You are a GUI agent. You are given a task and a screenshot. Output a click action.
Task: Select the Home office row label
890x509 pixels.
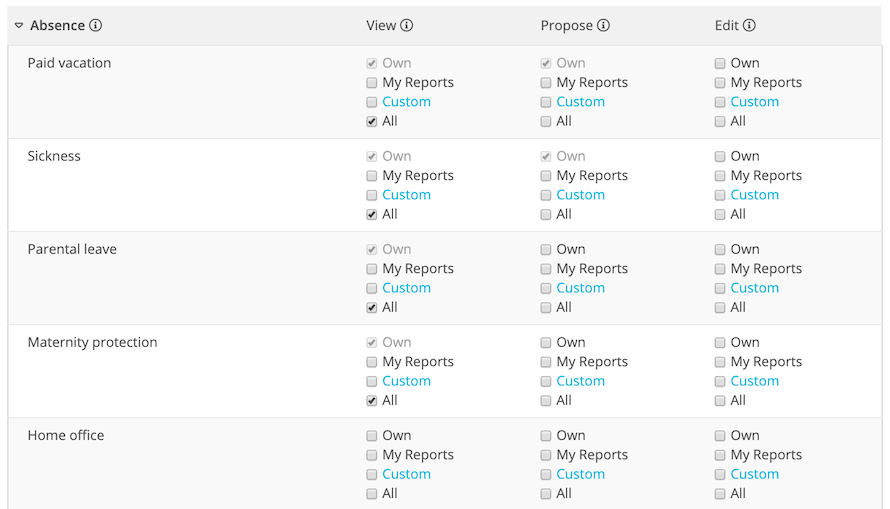tap(66, 436)
